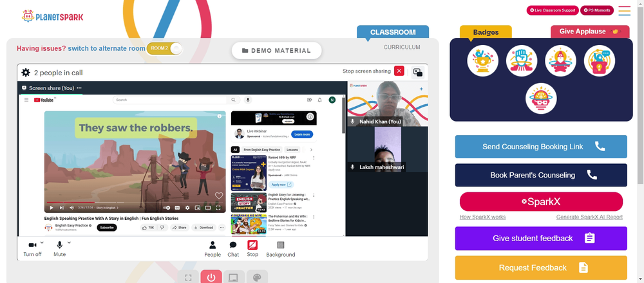
Task: Open the Chat panel
Action: tap(233, 248)
